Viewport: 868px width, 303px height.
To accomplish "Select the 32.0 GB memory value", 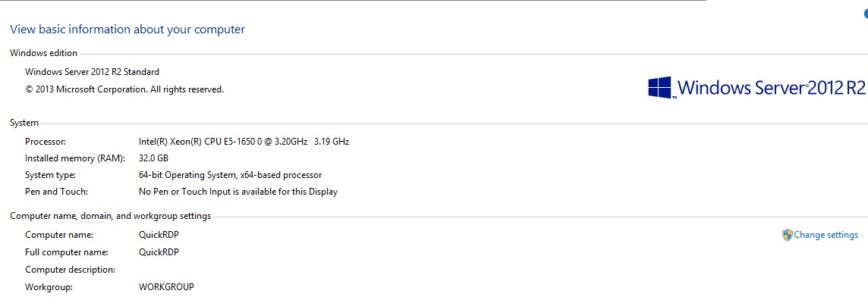I will (x=153, y=158).
